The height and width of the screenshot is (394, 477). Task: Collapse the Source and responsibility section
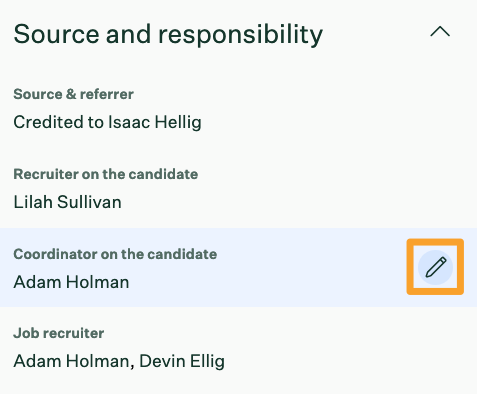pos(440,32)
